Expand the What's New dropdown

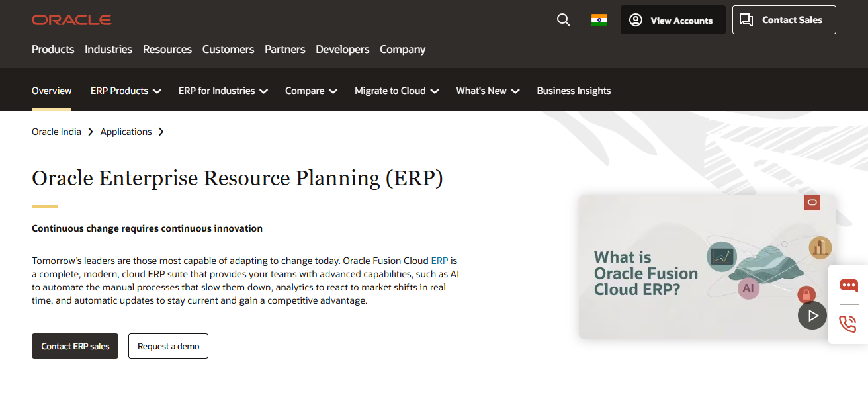point(488,90)
